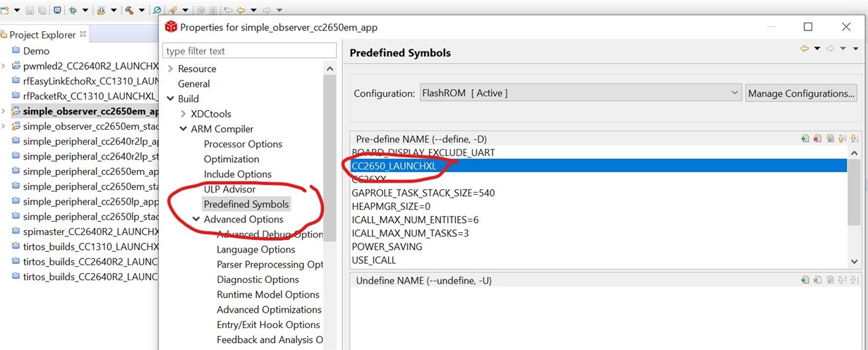Select Language Options in the tree

click(255, 250)
